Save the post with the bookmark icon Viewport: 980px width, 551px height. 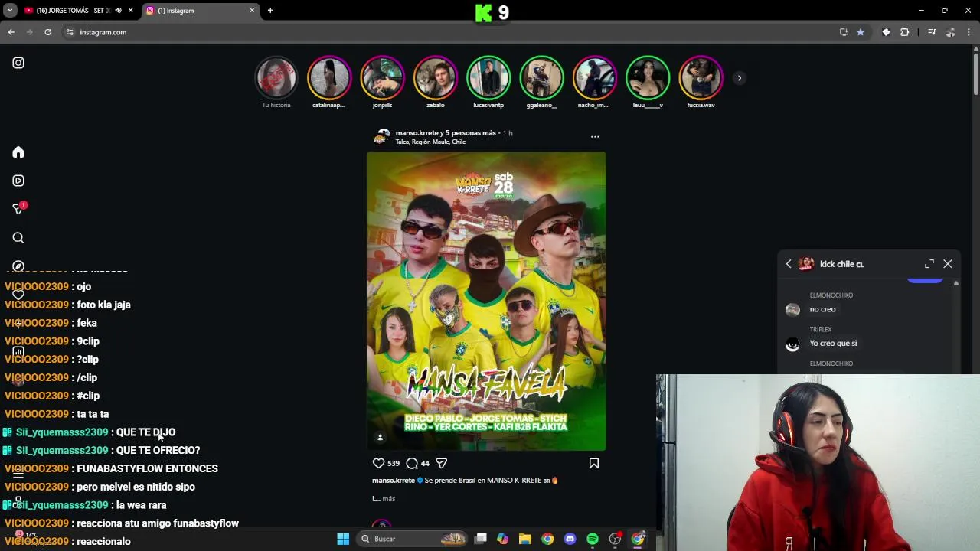594,463
